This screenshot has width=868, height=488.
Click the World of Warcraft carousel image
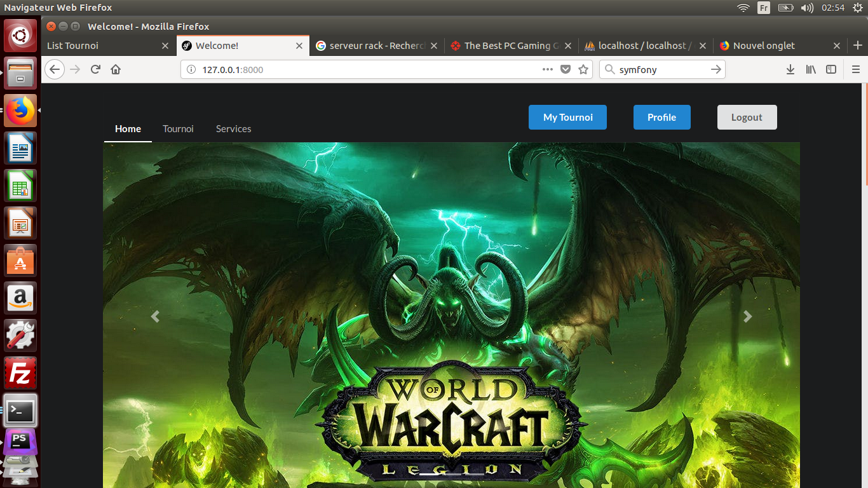click(451, 315)
